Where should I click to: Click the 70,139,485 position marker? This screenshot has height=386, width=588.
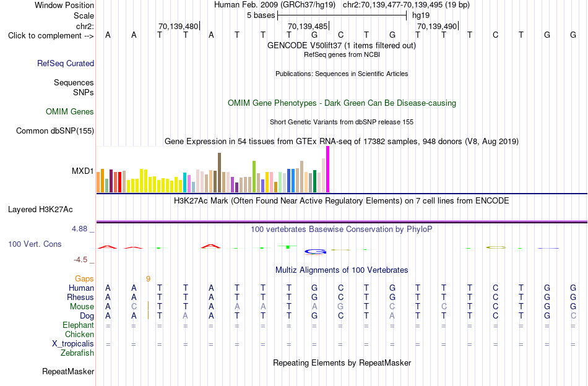pos(308,26)
